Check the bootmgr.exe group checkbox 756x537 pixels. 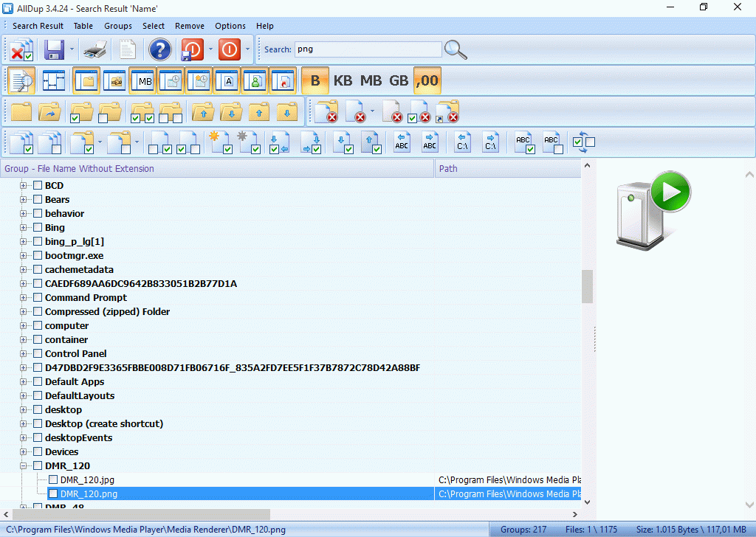point(38,255)
